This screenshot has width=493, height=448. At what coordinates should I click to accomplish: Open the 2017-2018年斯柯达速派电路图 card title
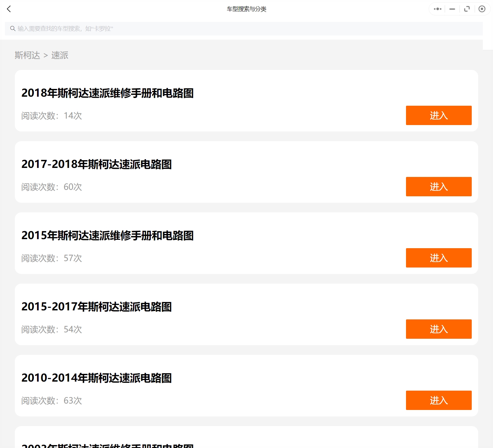pos(97,164)
